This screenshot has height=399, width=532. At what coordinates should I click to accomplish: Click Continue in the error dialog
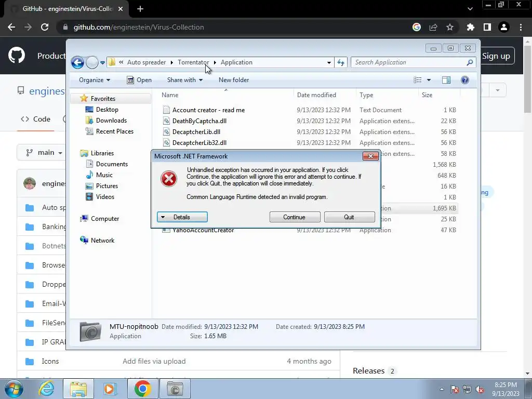(295, 217)
